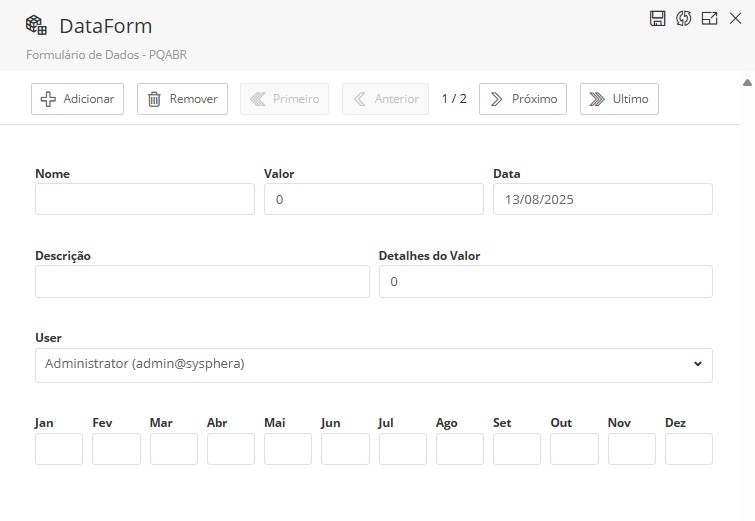Select the Jun month input box
755x521 pixels.
coord(345,449)
